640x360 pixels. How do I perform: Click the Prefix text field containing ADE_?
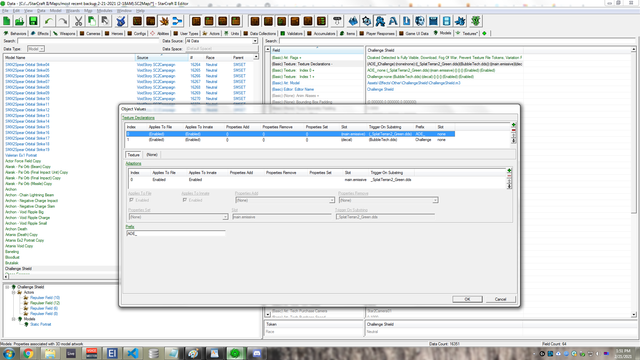[176, 233]
